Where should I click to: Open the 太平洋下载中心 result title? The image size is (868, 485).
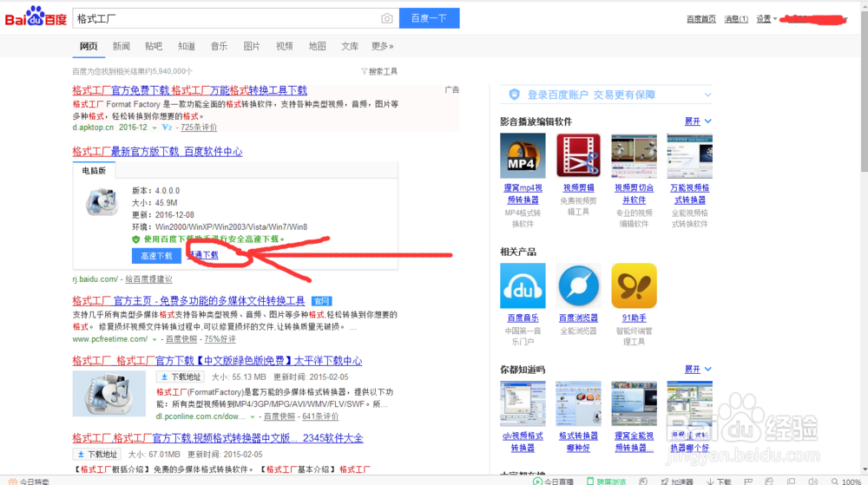pos(217,361)
